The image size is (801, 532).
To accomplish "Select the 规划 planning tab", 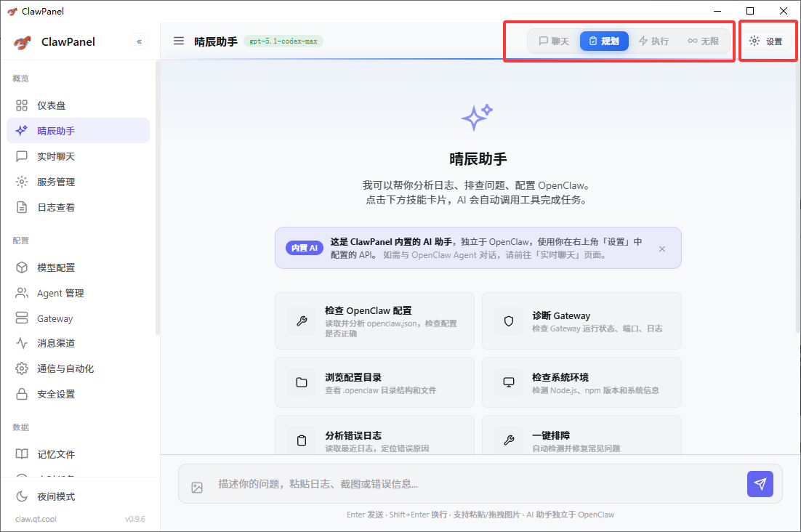I will click(x=604, y=41).
